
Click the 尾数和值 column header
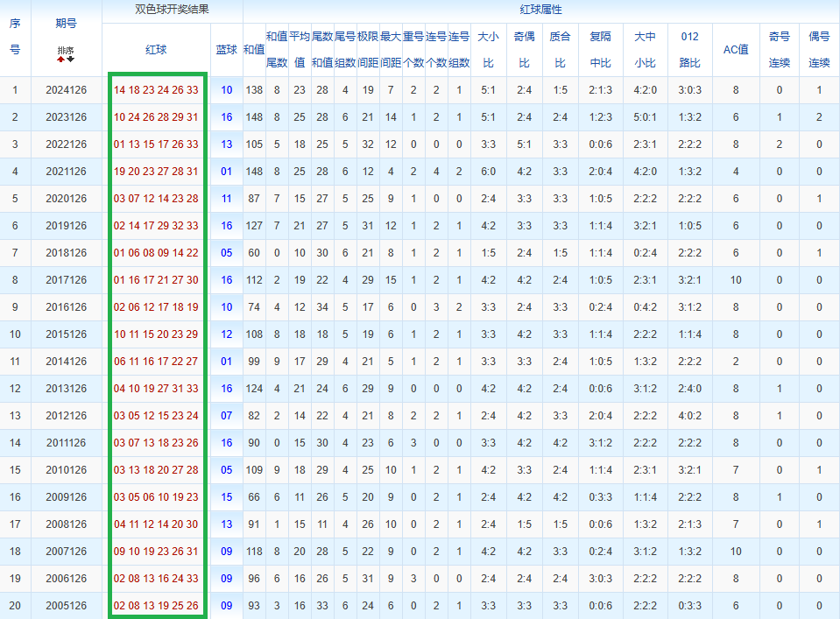(322, 49)
